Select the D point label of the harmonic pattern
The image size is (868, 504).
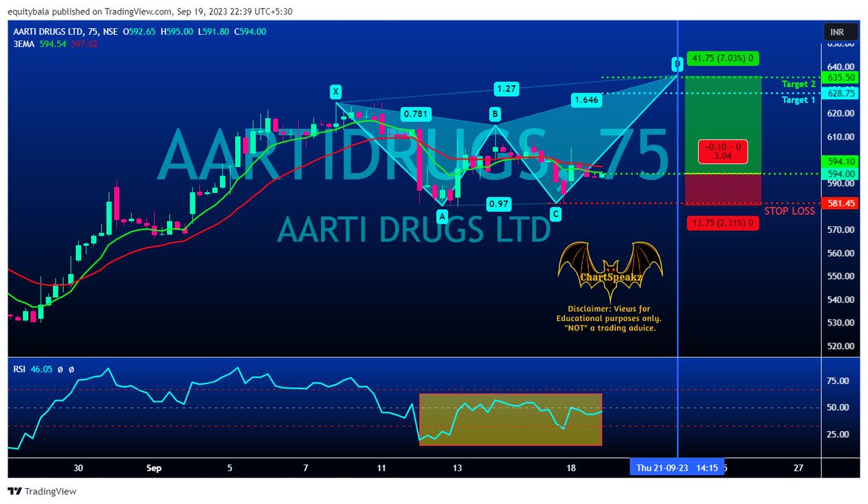point(677,63)
